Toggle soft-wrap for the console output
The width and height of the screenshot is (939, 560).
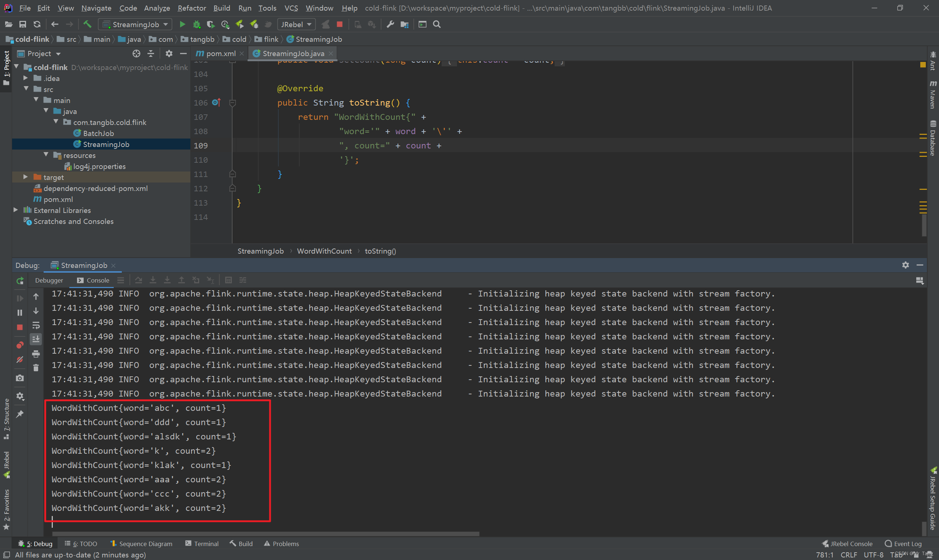[x=36, y=325]
